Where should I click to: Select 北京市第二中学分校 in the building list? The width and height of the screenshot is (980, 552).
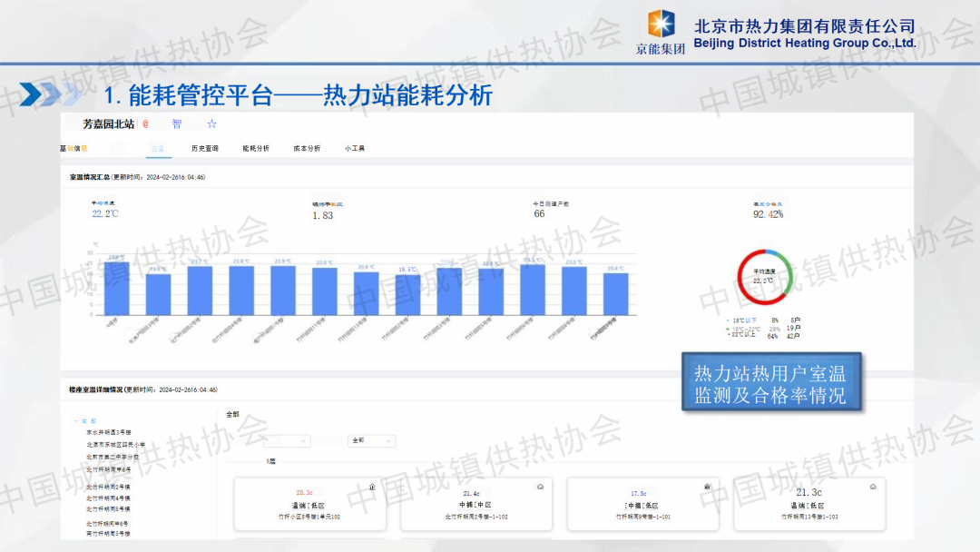click(113, 457)
